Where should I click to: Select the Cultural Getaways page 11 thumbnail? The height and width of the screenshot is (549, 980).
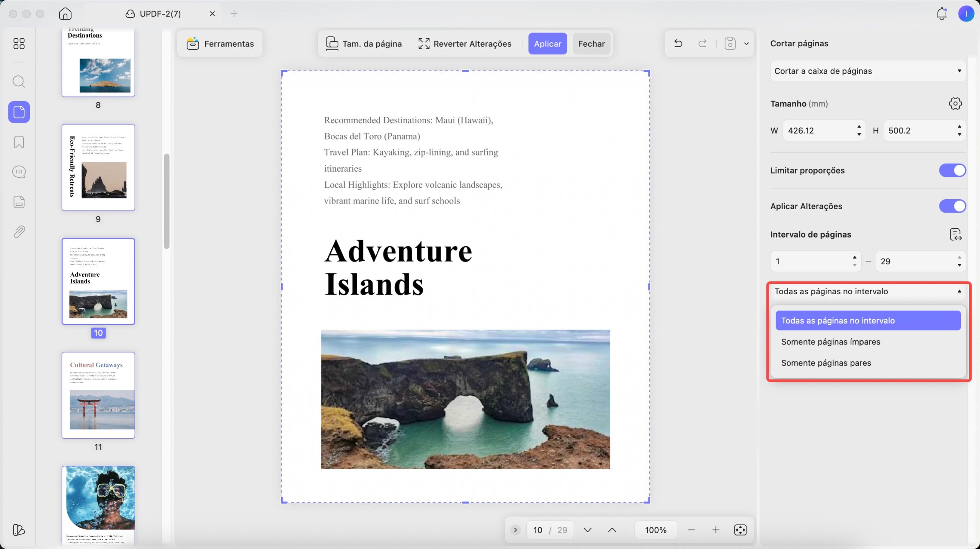coord(98,395)
